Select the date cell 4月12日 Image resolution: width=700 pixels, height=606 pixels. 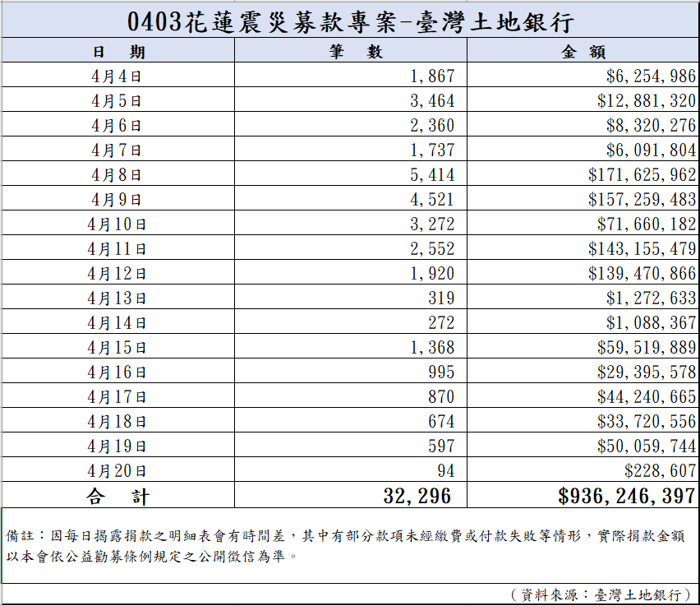(118, 271)
